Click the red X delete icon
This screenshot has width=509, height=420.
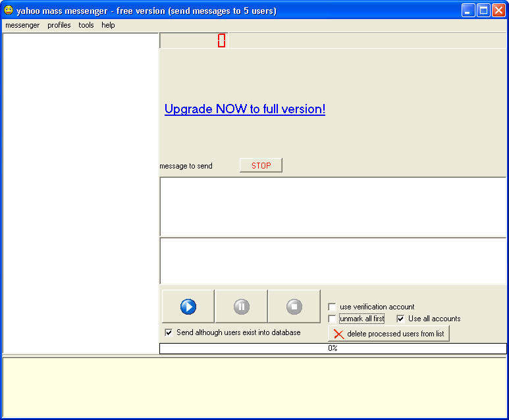[x=338, y=334]
